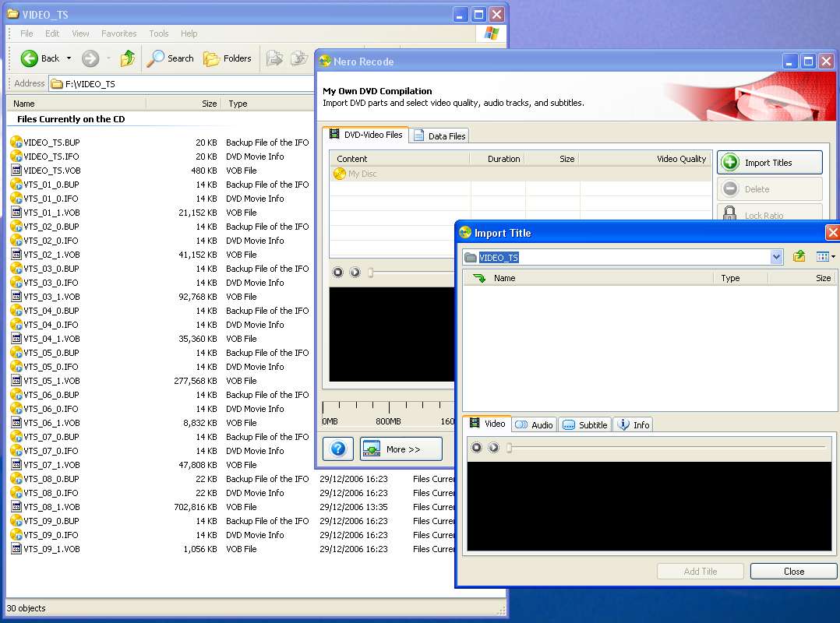Select the VTS_02_1.VOB file
Screen dimensions: 840x623
click(x=51, y=255)
